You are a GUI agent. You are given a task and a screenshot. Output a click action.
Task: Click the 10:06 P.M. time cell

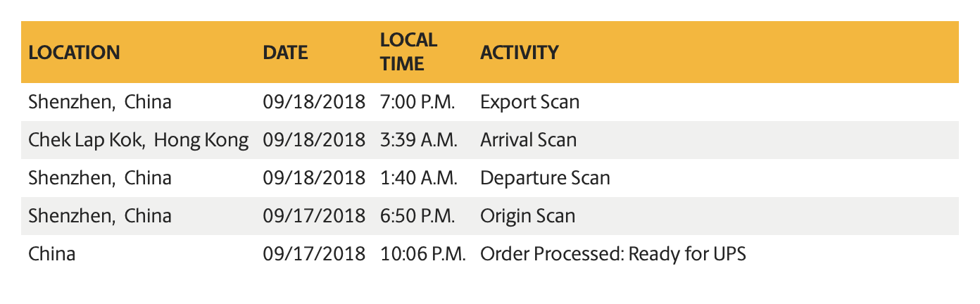(x=422, y=253)
